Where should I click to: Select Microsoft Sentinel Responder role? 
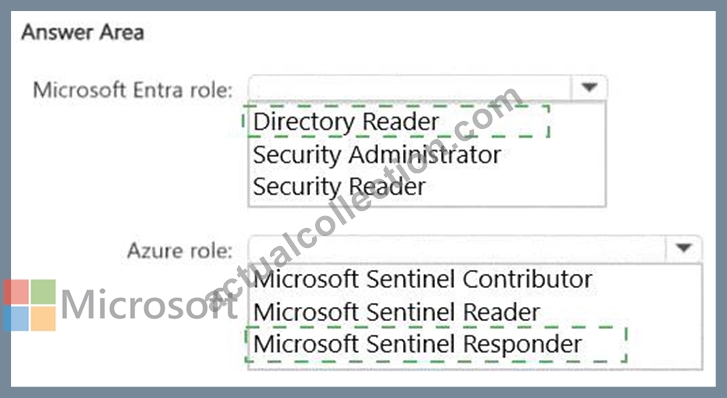point(417,344)
